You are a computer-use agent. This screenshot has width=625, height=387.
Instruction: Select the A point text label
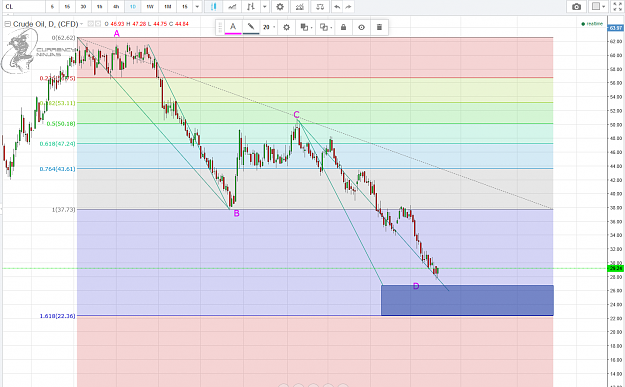click(116, 34)
